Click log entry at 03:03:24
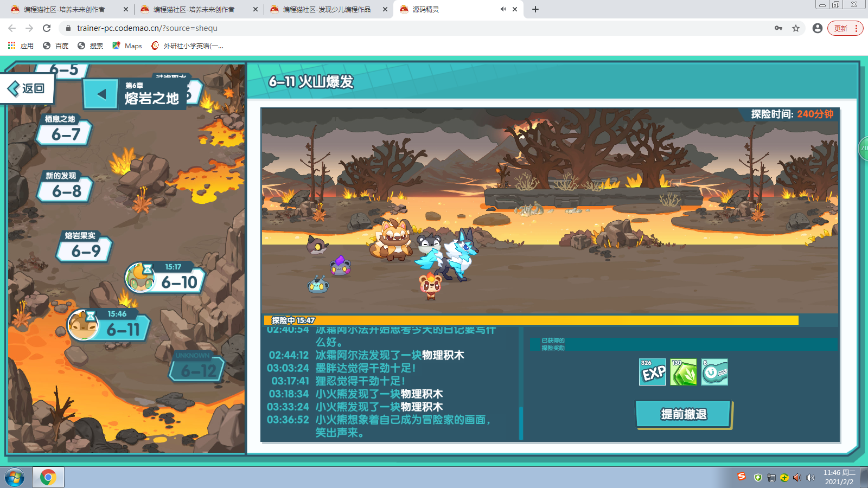 (341, 368)
